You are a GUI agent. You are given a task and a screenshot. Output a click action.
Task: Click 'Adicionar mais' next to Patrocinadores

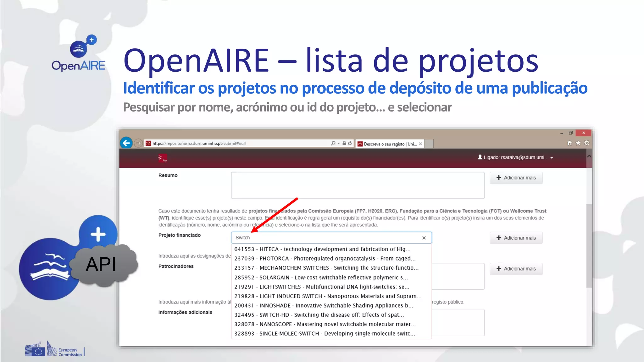516,269
